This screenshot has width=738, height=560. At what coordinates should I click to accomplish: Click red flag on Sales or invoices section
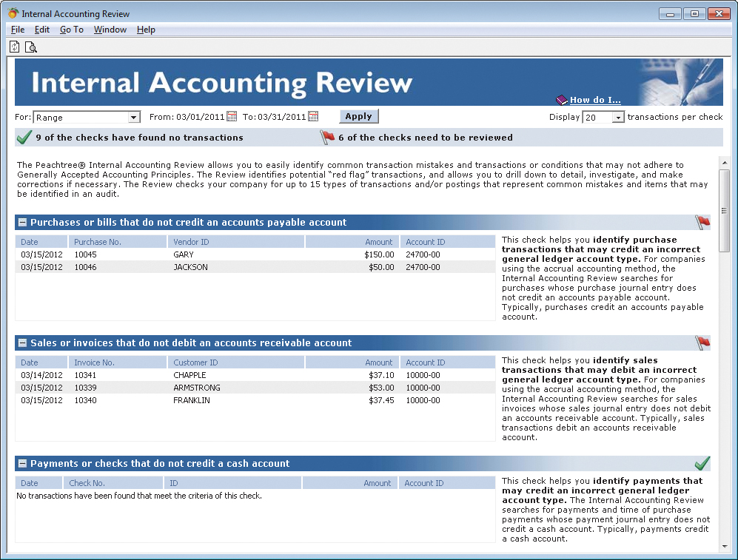[x=702, y=343]
